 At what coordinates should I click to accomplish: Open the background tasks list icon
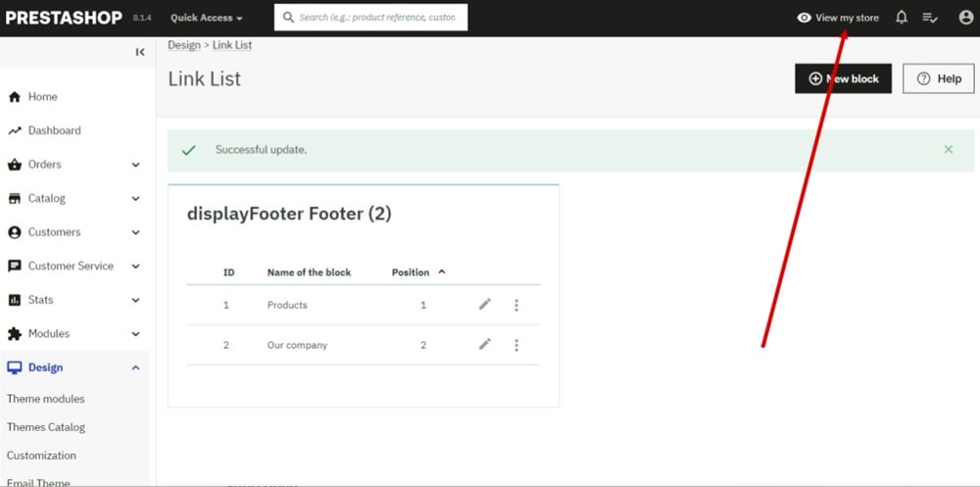[931, 18]
